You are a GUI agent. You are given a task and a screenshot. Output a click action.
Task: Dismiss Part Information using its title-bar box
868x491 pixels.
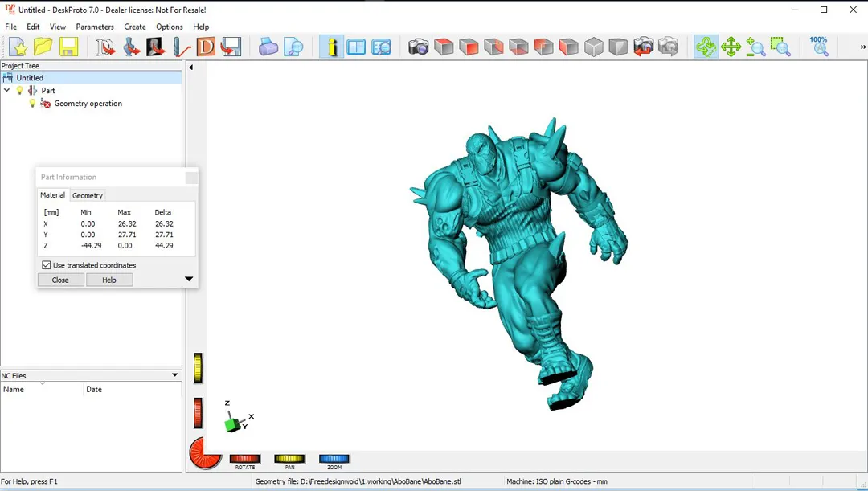191,177
